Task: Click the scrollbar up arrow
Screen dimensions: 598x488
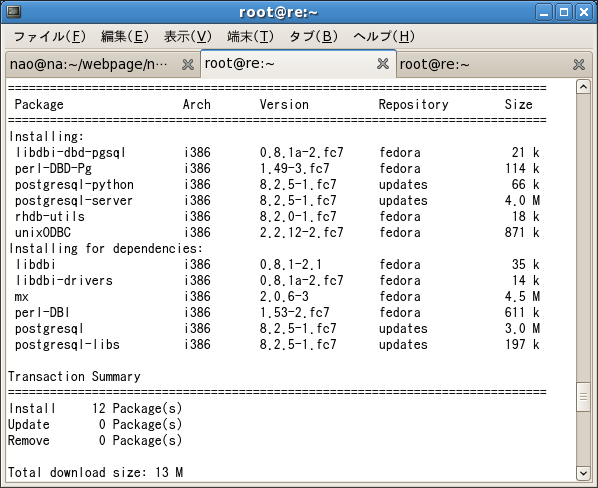Action: coord(583,87)
